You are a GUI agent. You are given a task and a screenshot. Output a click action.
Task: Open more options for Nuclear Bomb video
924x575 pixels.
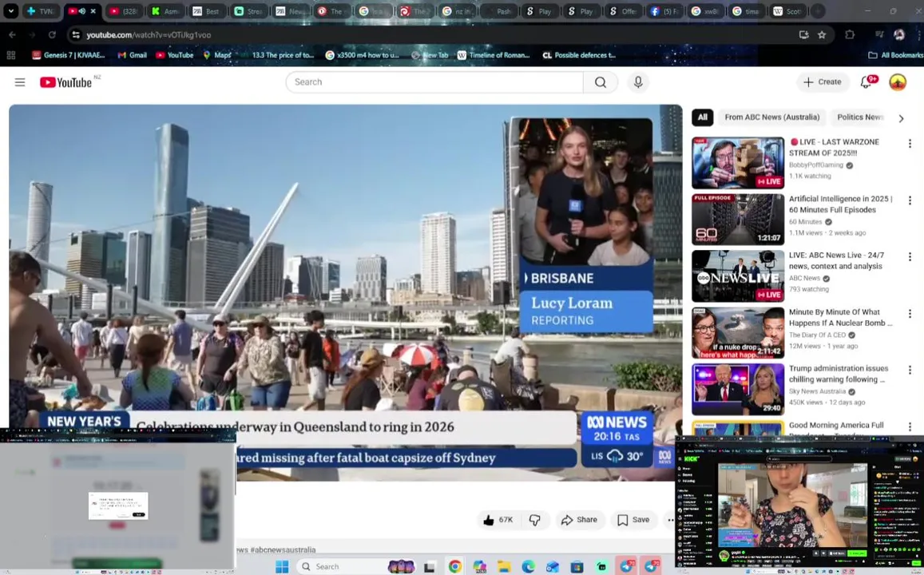(910, 313)
